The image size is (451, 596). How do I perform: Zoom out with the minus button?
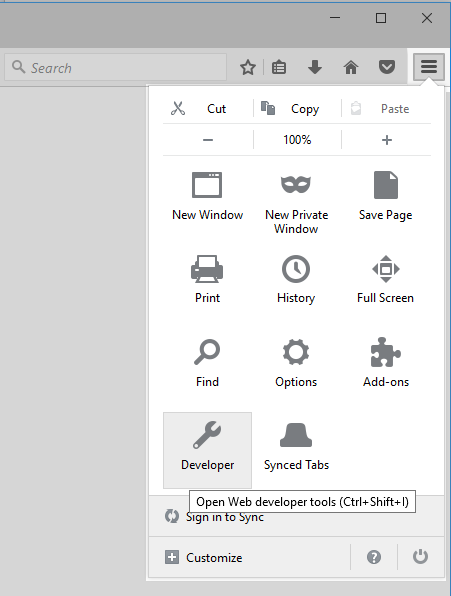(208, 140)
